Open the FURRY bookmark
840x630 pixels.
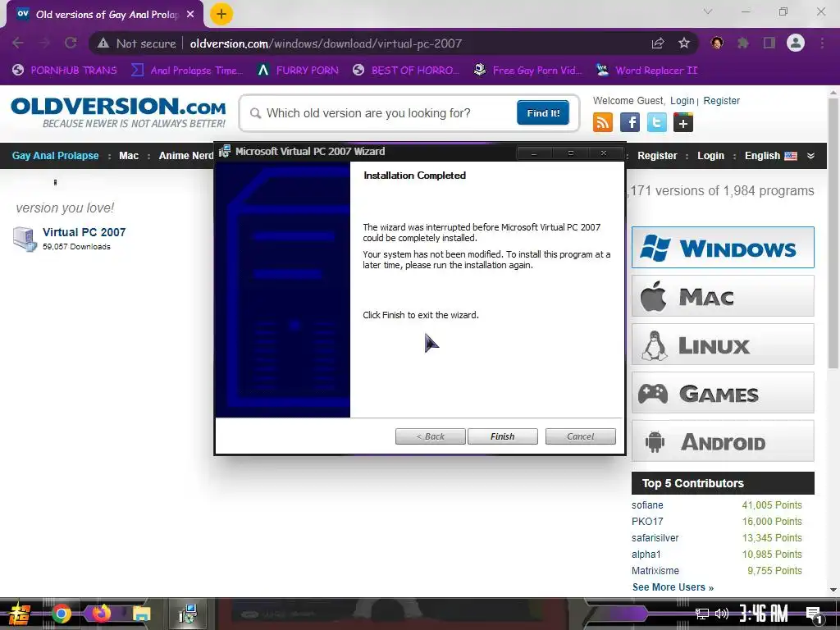point(298,71)
